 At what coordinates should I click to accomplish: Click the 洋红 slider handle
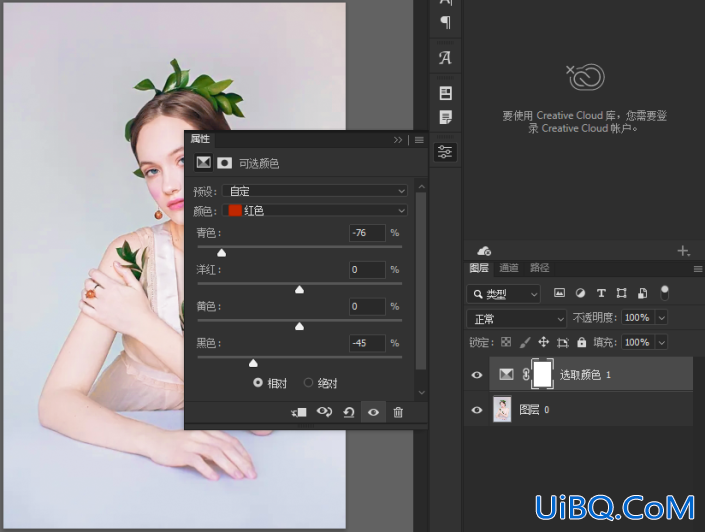pyautogui.click(x=299, y=290)
